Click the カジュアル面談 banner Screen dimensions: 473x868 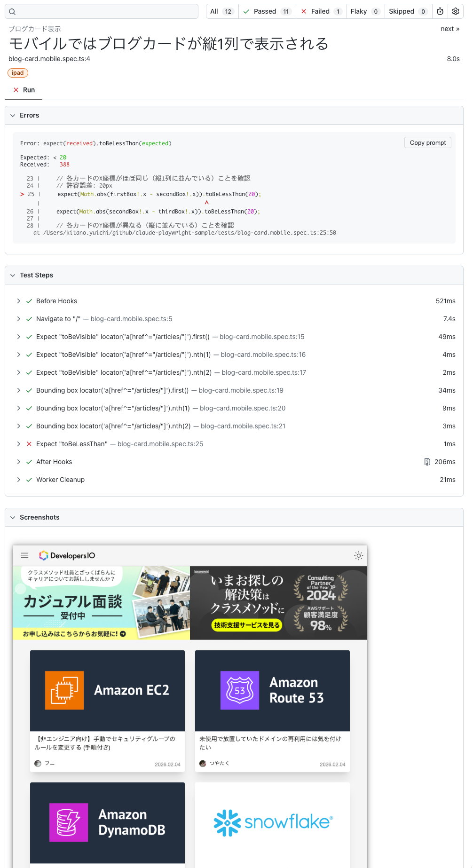101,603
